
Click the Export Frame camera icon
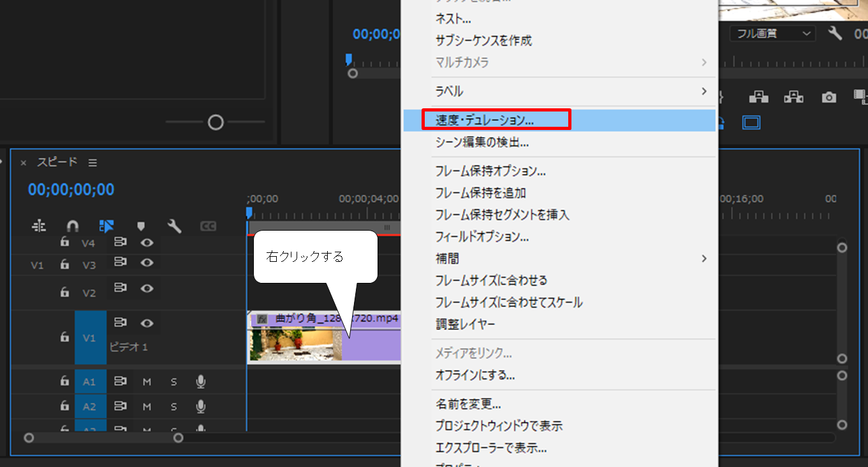coord(828,97)
